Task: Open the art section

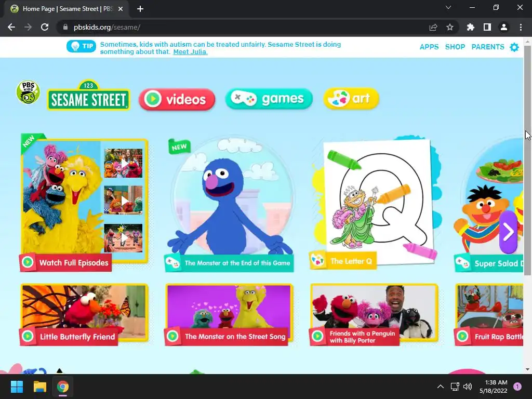Action: point(351,98)
